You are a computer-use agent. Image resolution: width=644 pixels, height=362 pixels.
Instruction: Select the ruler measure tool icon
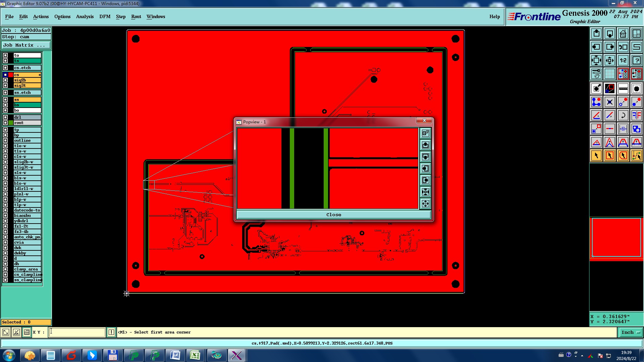(x=623, y=88)
